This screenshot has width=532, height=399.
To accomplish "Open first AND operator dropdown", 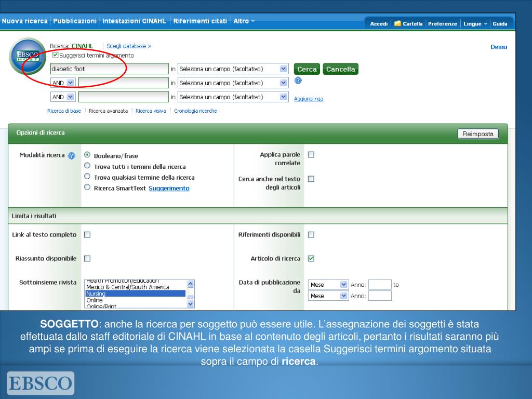I will point(63,83).
